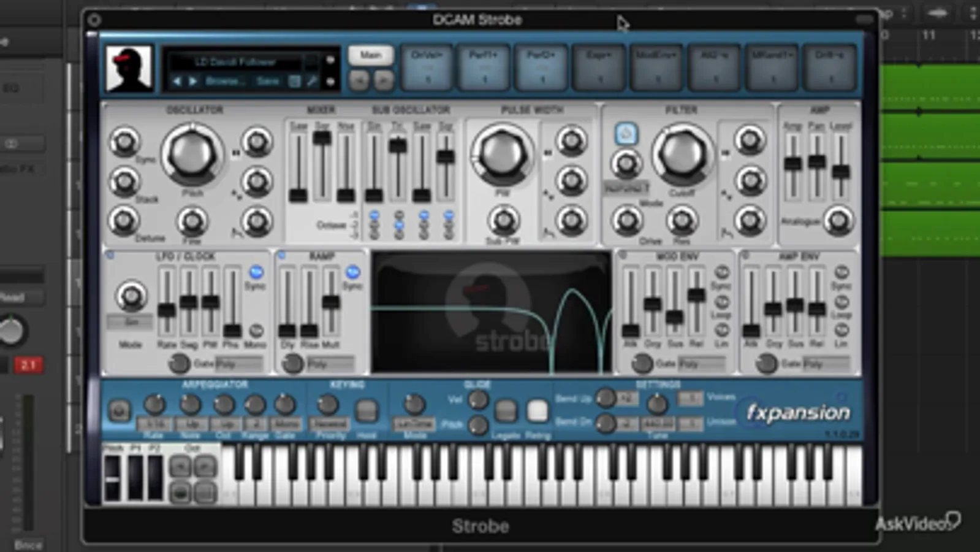Click the Strobe silhouette logo avatar
The height and width of the screenshot is (552, 980).
(x=129, y=68)
